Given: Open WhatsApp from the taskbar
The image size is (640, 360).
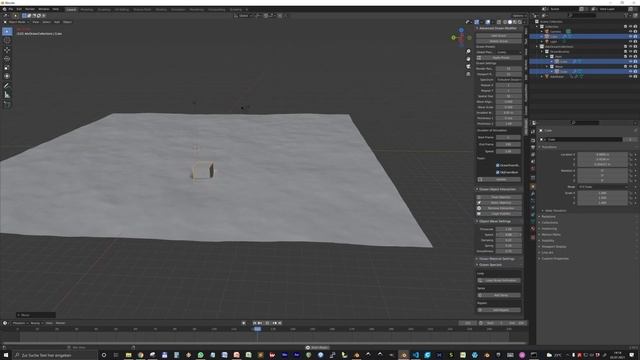Looking at the screenshot, I should point(200,355).
